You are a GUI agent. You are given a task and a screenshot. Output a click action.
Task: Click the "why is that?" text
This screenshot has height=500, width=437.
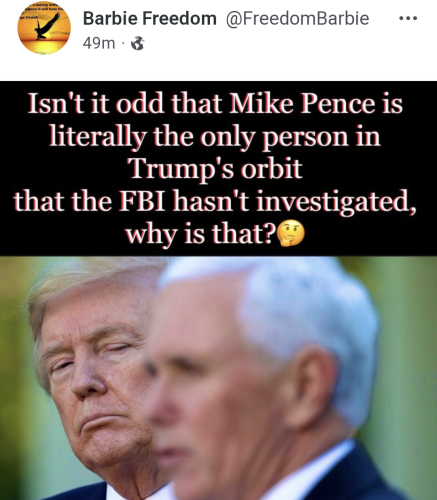pos(201,234)
